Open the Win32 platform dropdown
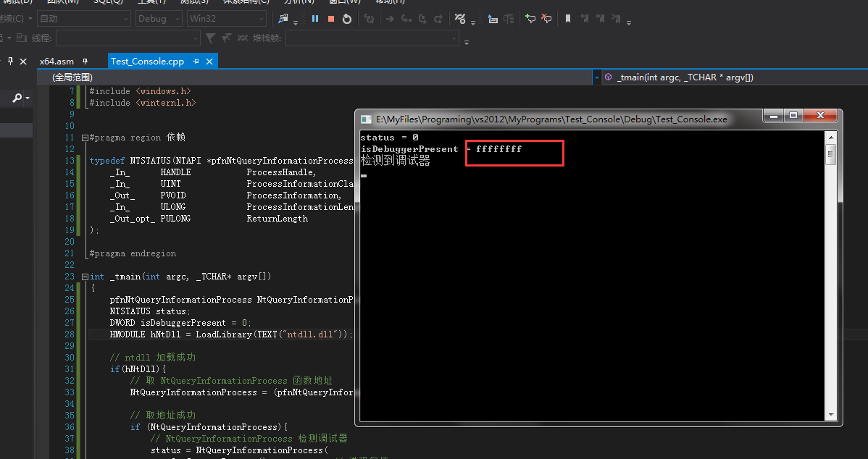The height and width of the screenshot is (459, 868). (226, 19)
